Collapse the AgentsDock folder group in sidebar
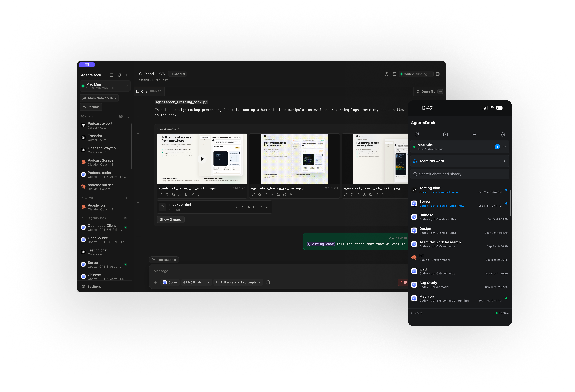This screenshot has height=392, width=575. 82,218
